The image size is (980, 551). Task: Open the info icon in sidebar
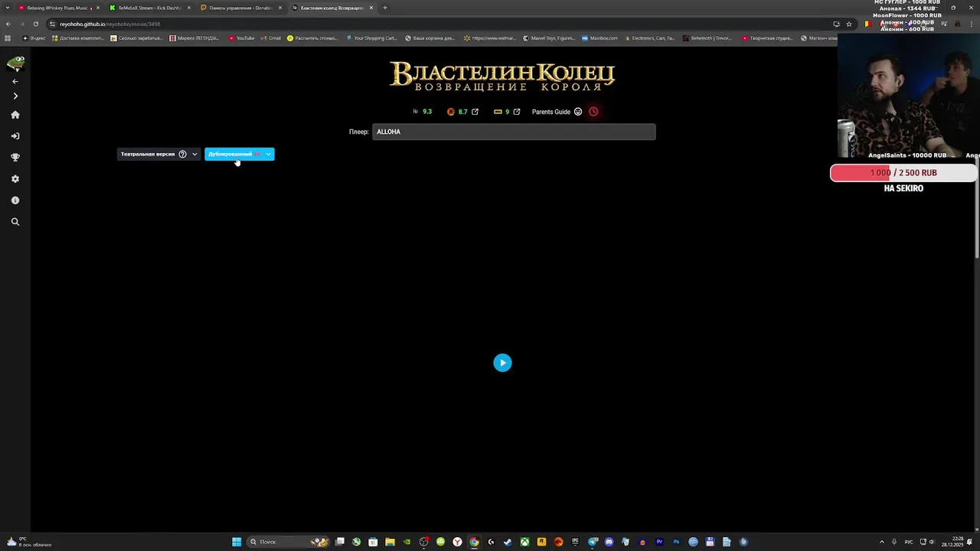click(15, 201)
